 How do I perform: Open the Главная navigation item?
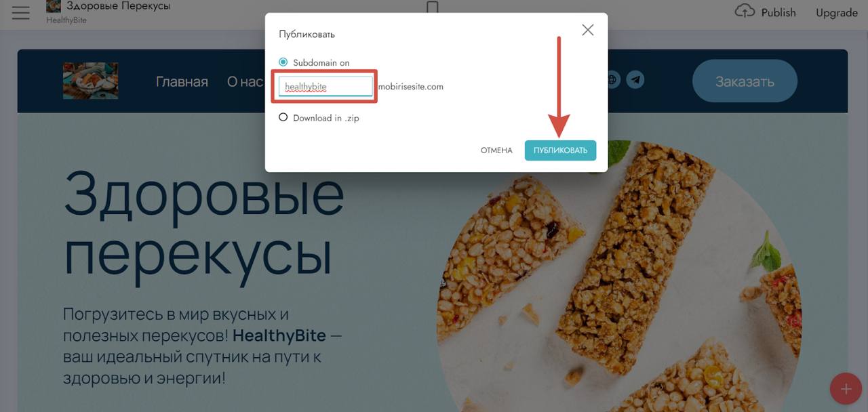pyautogui.click(x=182, y=82)
